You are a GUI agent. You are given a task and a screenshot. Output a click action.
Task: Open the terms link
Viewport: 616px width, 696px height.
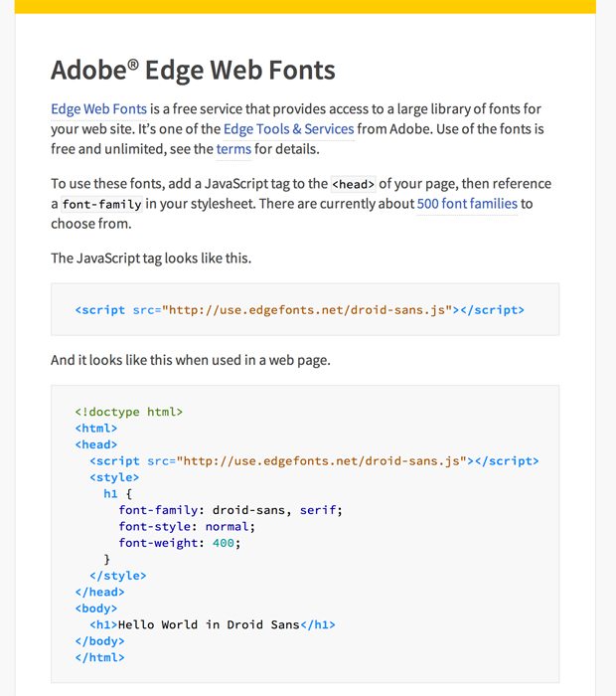click(233, 149)
